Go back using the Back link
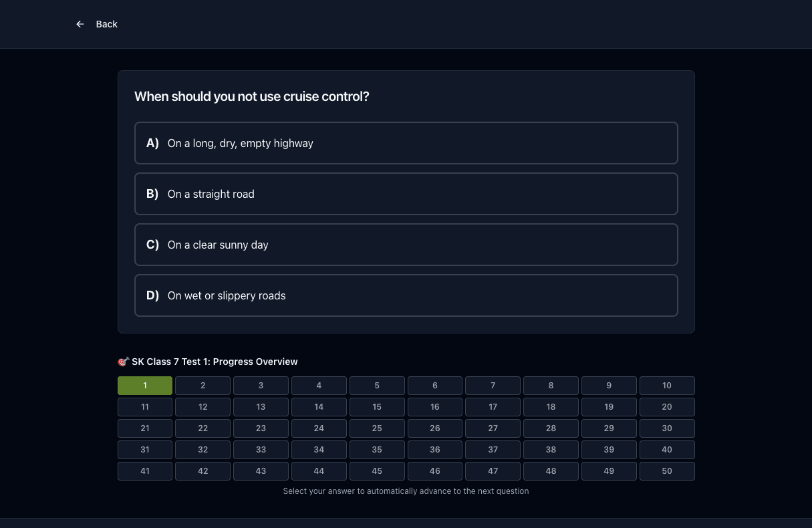The image size is (812, 528). pos(97,24)
